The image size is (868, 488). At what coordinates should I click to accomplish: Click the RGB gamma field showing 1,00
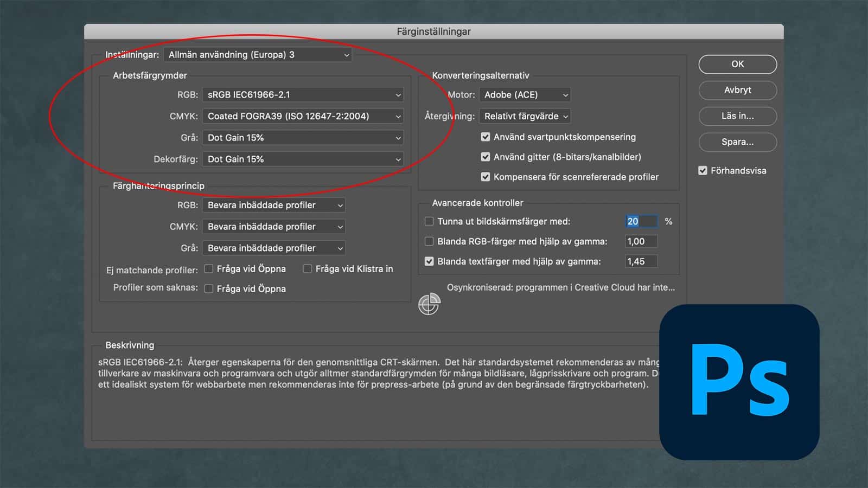click(x=641, y=241)
